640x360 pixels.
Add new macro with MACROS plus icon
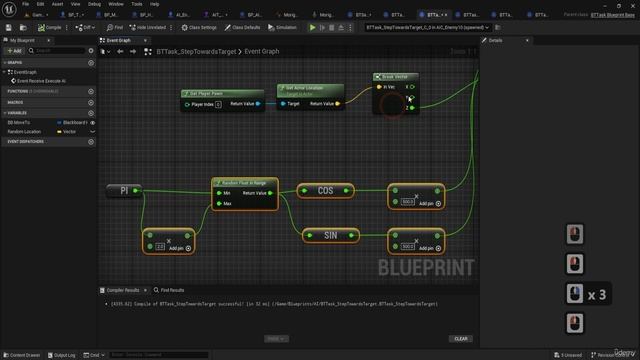91,103
